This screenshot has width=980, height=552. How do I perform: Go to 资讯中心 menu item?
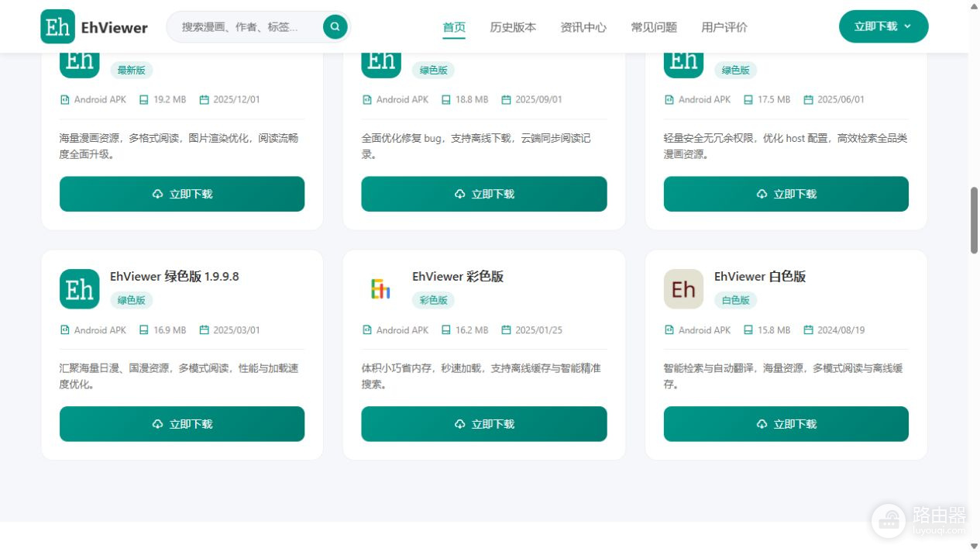pyautogui.click(x=583, y=27)
